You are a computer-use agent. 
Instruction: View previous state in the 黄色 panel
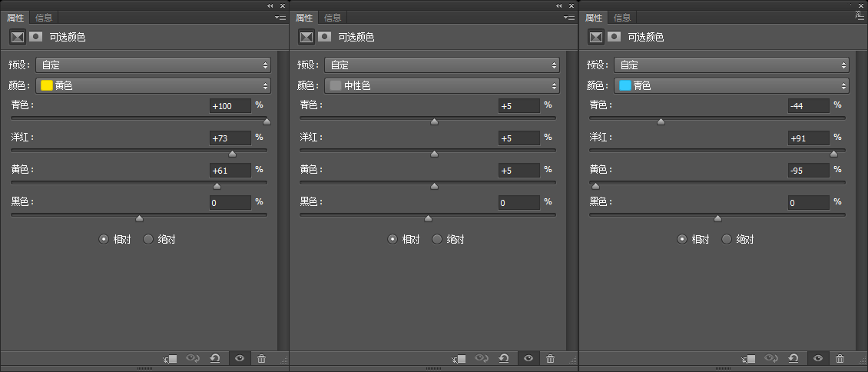coord(193,359)
